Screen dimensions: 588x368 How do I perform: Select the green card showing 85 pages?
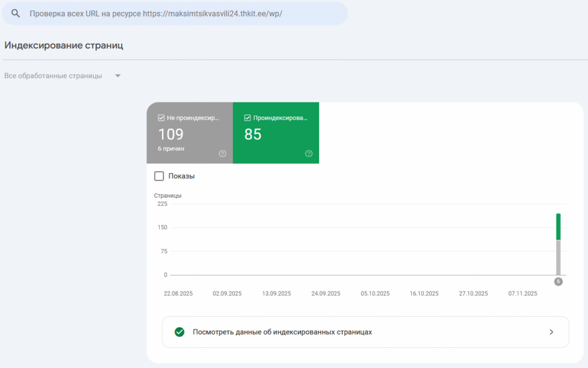276,135
